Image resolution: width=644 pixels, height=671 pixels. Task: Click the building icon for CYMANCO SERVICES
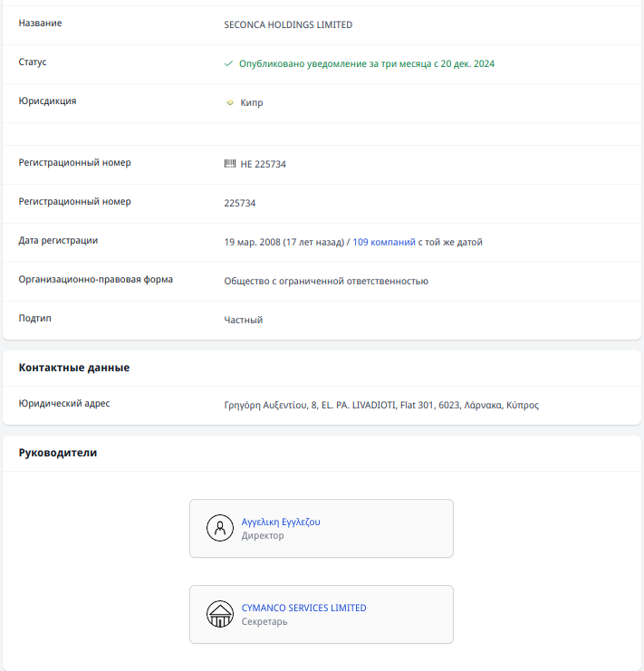coord(220,614)
